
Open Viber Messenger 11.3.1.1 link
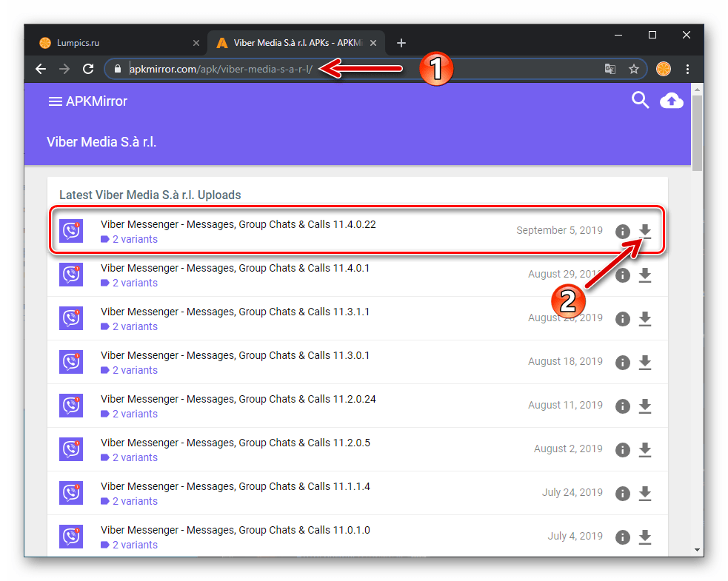[235, 312]
